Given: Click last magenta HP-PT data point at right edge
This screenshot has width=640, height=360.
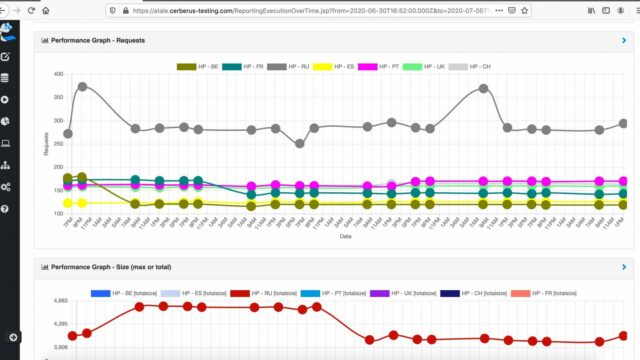Looking at the screenshot, I should click(623, 181).
